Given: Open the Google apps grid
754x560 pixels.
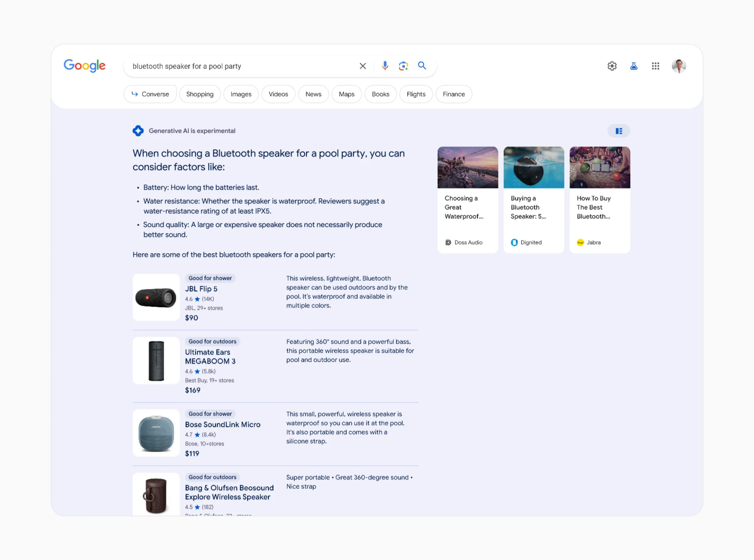Looking at the screenshot, I should (x=655, y=66).
